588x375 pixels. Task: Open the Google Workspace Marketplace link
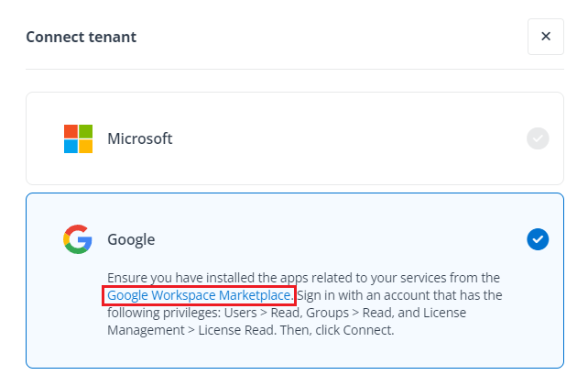tap(199, 295)
